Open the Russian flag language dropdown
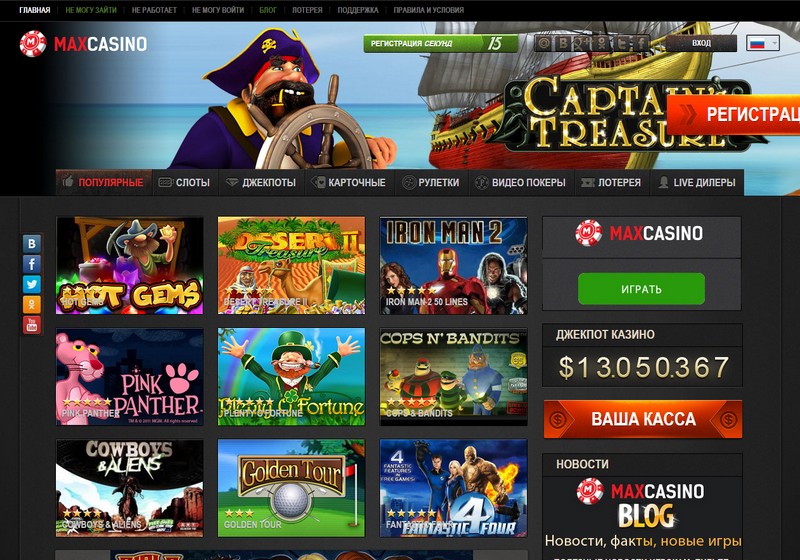 point(763,43)
